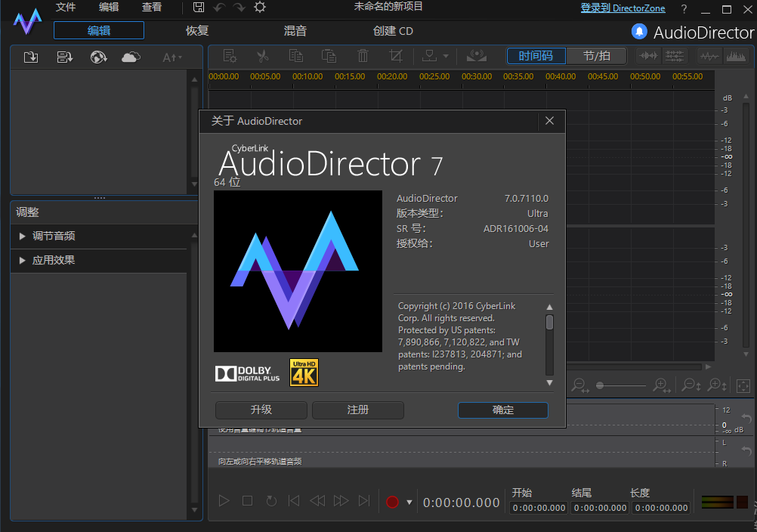Click the 开始 time input field
Image resolution: width=757 pixels, height=532 pixels.
pos(538,507)
